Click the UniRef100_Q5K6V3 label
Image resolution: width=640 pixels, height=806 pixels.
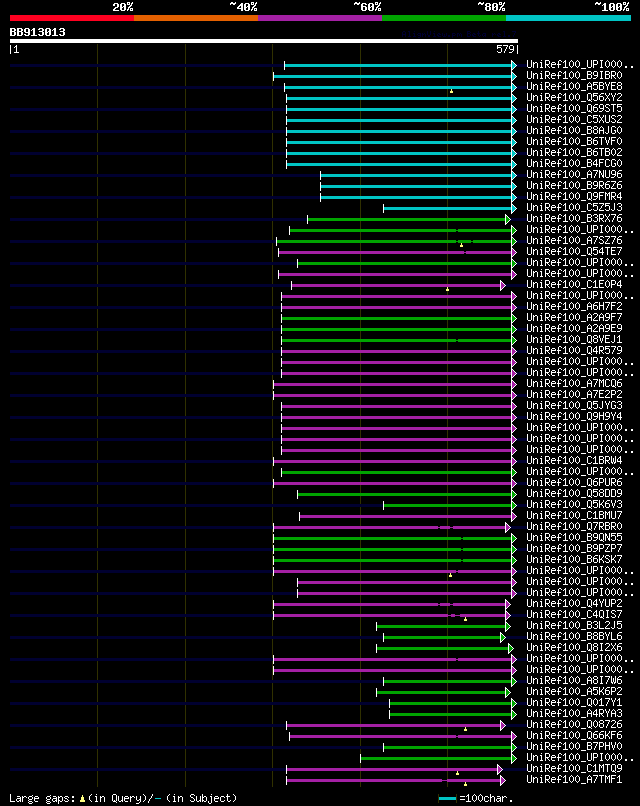(x=574, y=505)
